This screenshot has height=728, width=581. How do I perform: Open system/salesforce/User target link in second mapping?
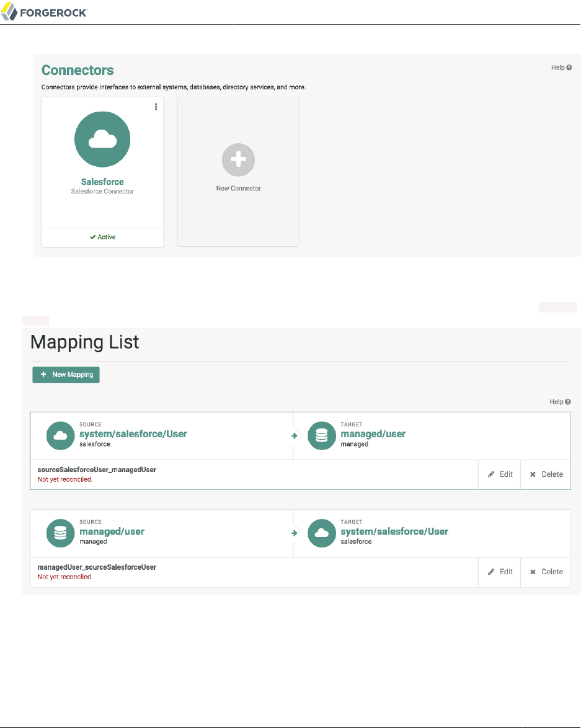coord(394,531)
